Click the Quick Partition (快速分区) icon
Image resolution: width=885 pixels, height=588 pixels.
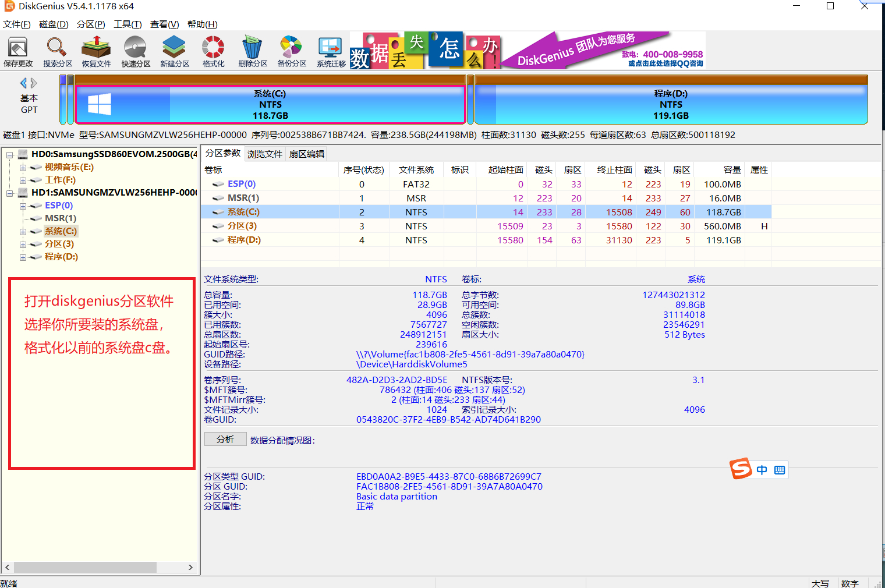[136, 51]
